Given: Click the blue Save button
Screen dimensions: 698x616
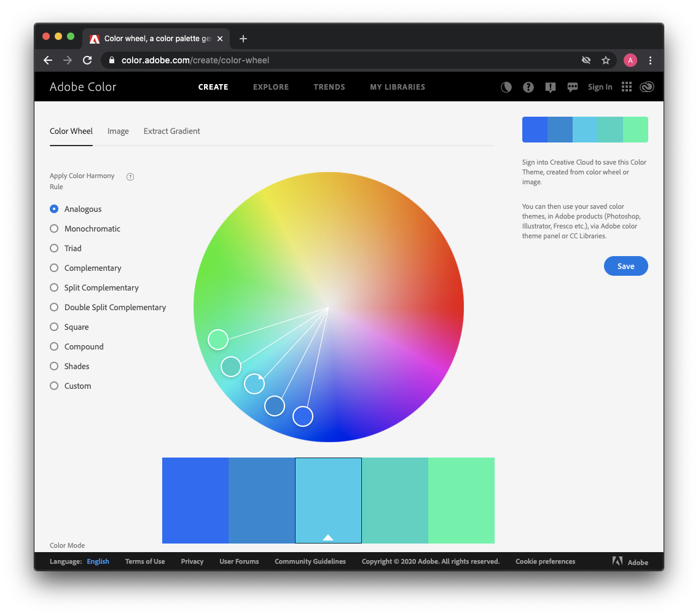Looking at the screenshot, I should [x=626, y=266].
